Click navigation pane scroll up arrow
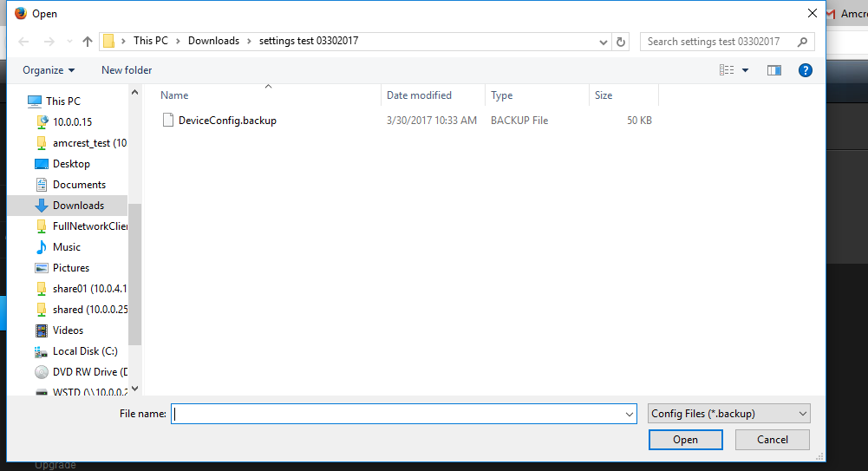868x471 pixels. (x=134, y=93)
